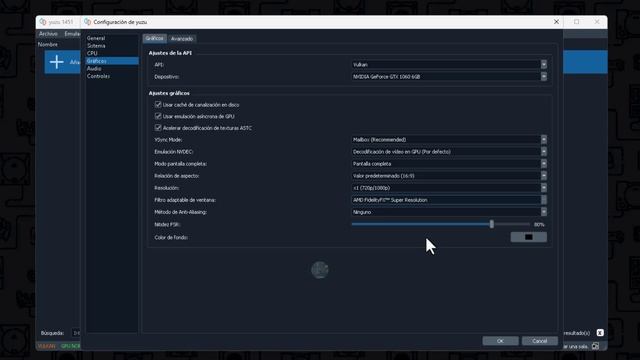Open Dispositivo dropdown with NVIDIA GeForce GTX 1060
640x360 pixels.
pyautogui.click(x=449, y=76)
